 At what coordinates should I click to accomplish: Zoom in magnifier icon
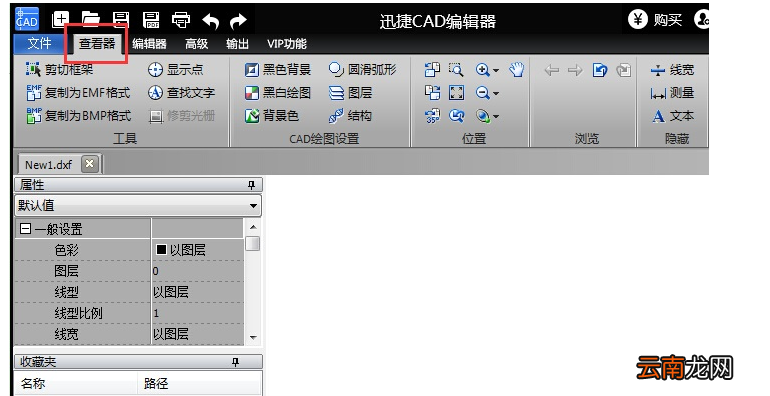coord(482,70)
